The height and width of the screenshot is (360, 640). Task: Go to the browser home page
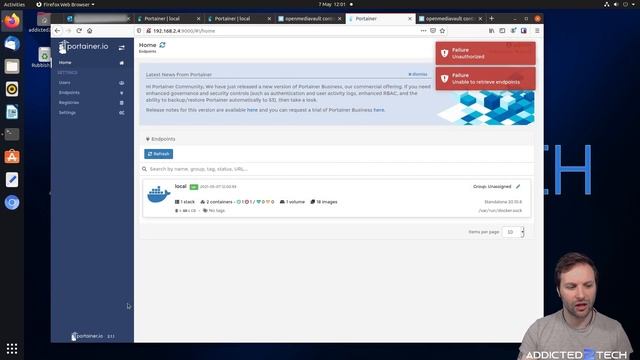coord(90,31)
